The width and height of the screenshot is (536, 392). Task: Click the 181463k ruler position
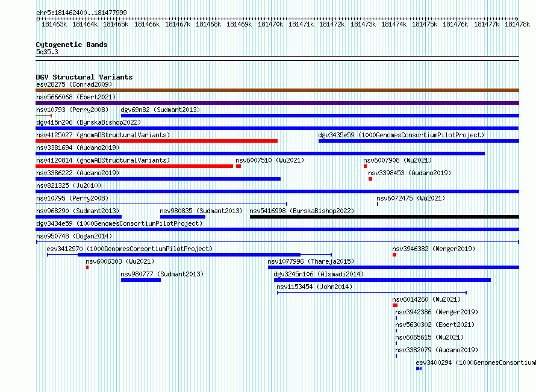point(54,24)
